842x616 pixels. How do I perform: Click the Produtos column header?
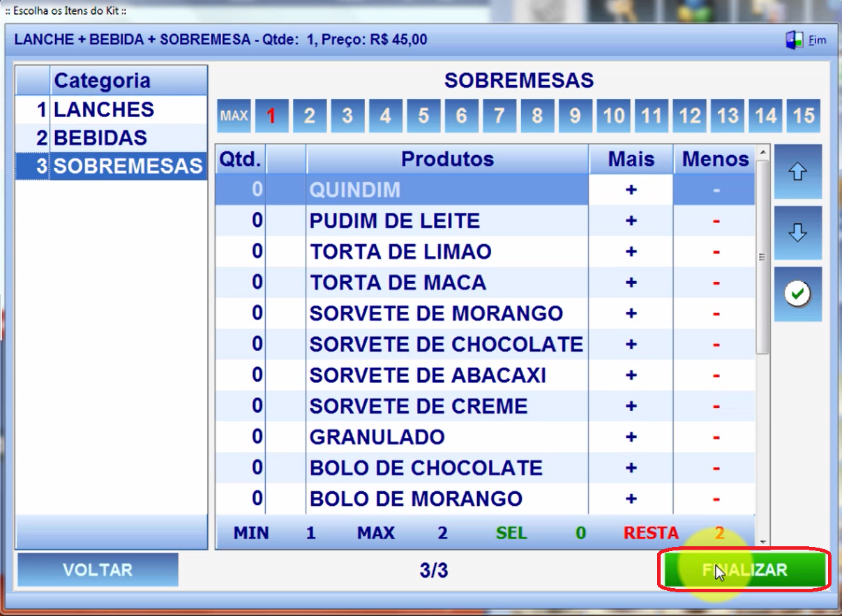(x=447, y=159)
